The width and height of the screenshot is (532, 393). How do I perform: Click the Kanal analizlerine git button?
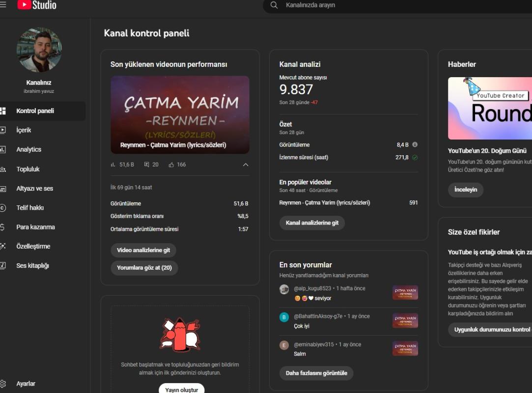click(x=312, y=223)
